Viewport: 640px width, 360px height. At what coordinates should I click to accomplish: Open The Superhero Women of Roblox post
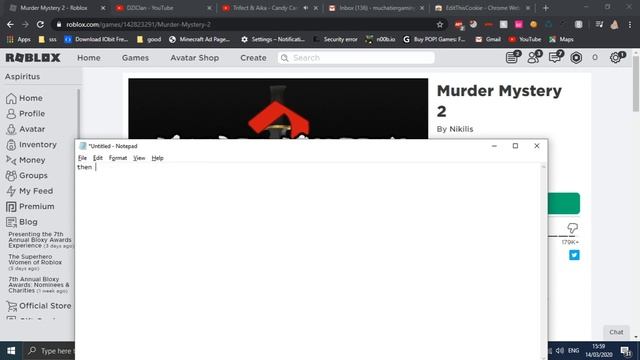(x=35, y=262)
